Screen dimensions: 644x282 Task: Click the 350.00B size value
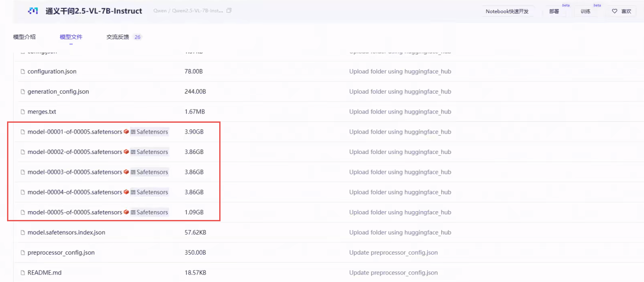(195, 253)
